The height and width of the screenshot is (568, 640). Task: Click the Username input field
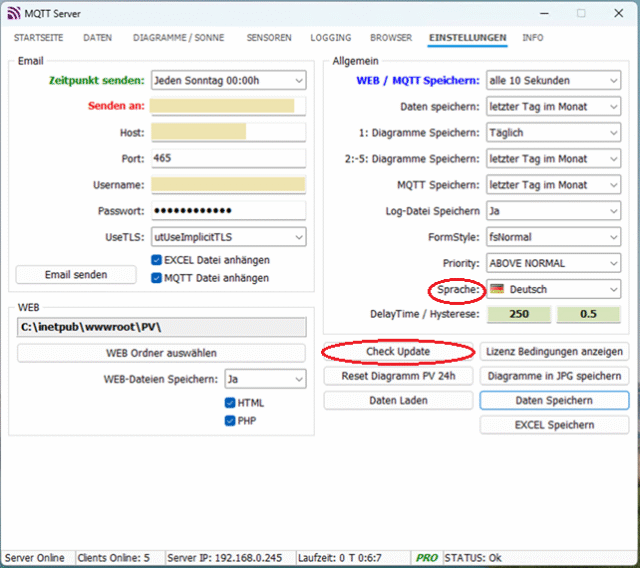point(229,184)
